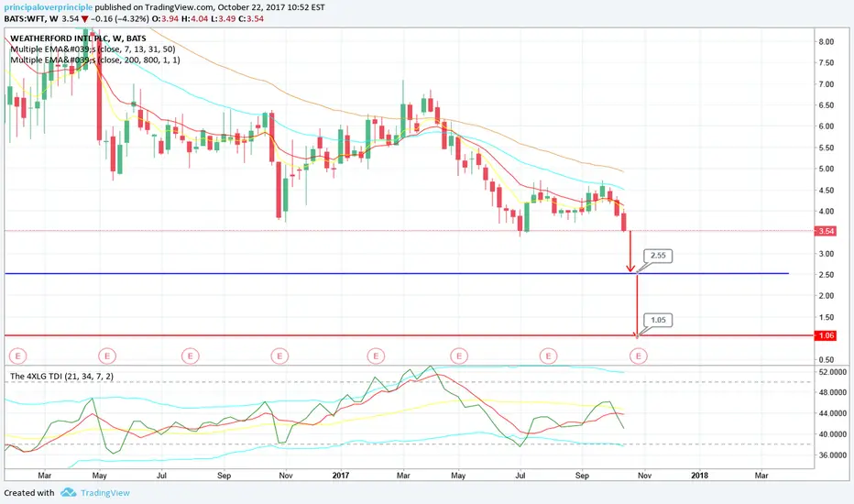The height and width of the screenshot is (504, 854).
Task: Click the 7.00 price axis value
Action: point(826,84)
